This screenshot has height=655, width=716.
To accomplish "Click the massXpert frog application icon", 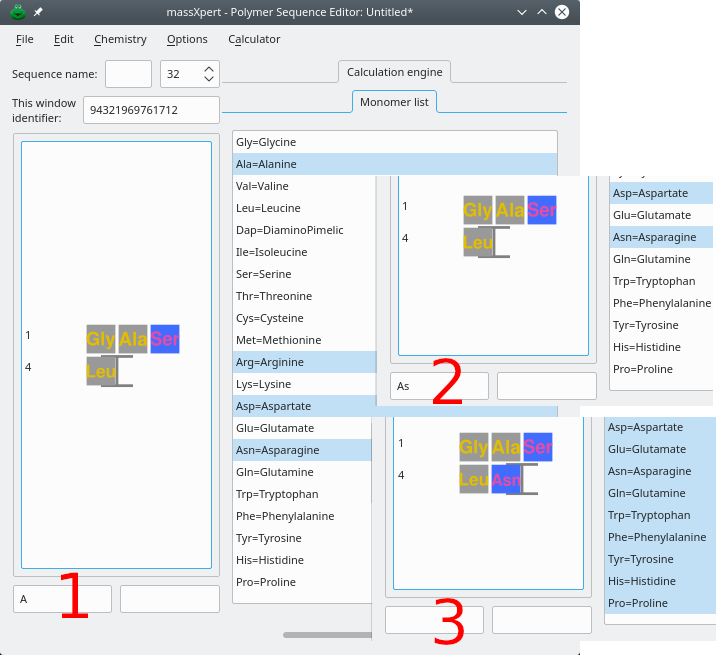I will [x=16, y=12].
